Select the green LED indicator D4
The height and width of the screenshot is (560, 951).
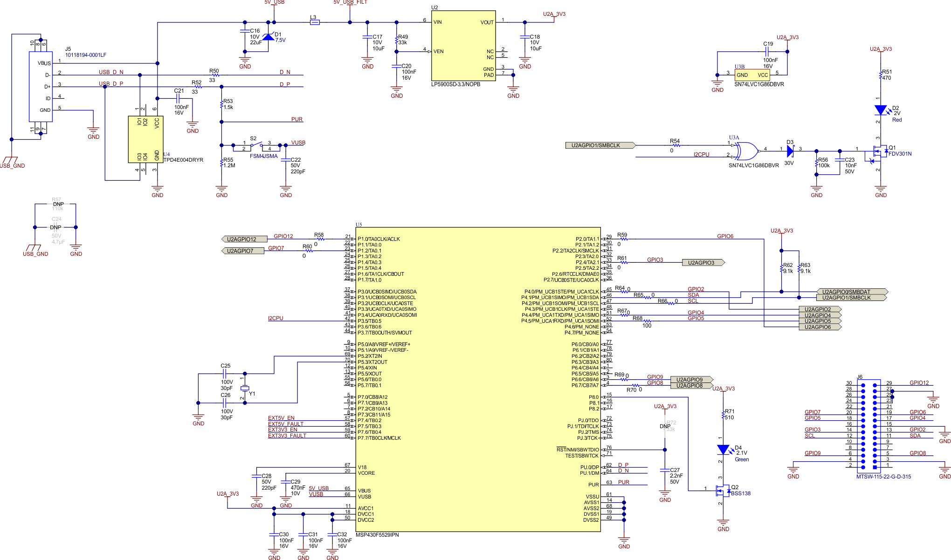723,451
